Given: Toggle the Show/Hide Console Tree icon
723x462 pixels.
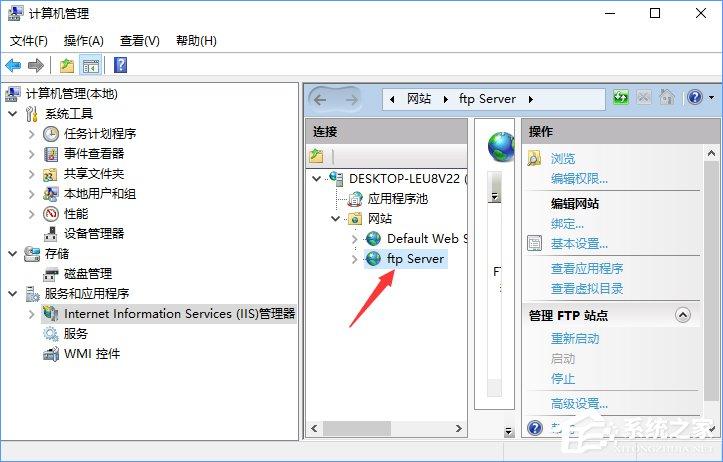Looking at the screenshot, I should click(x=91, y=65).
